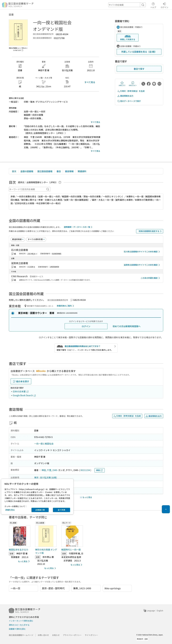Click 来館して利用する building button
Viewport: 172px width, 644px height.
pos(127,38)
